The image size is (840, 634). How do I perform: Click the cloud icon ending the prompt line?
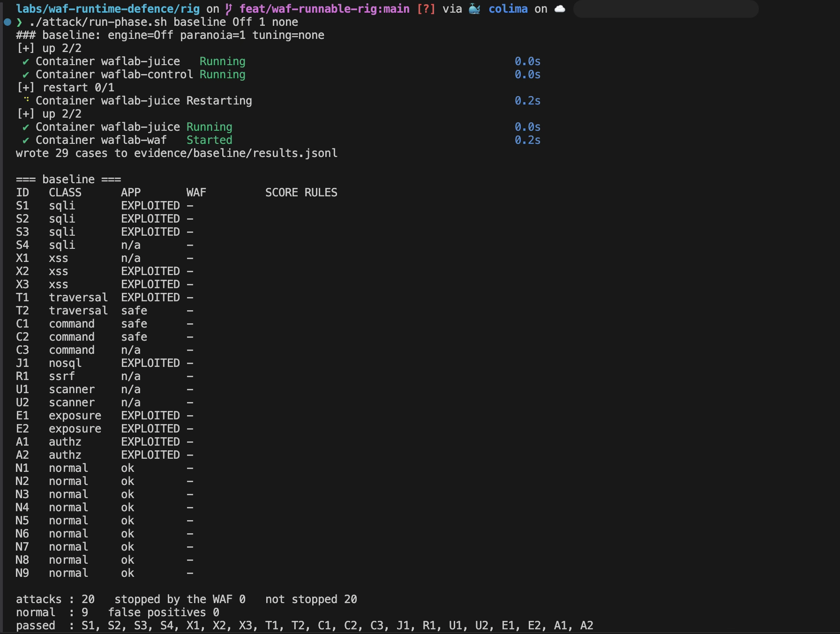pos(560,9)
